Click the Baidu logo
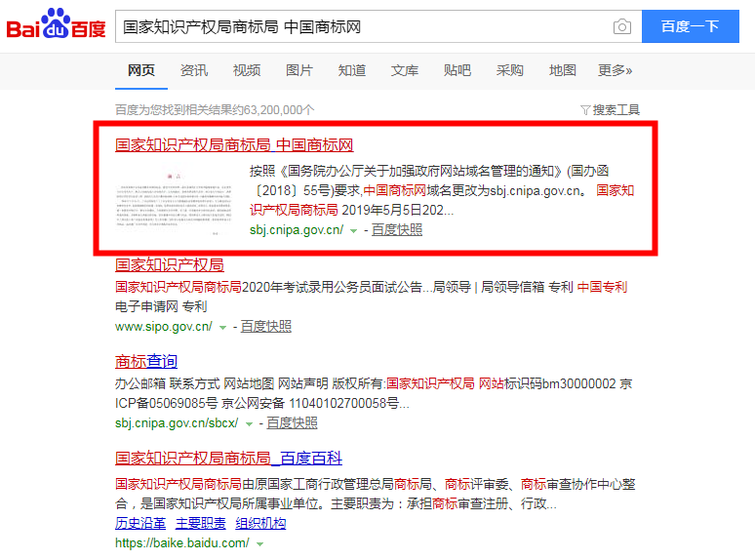The height and width of the screenshot is (560, 755). tap(56, 24)
